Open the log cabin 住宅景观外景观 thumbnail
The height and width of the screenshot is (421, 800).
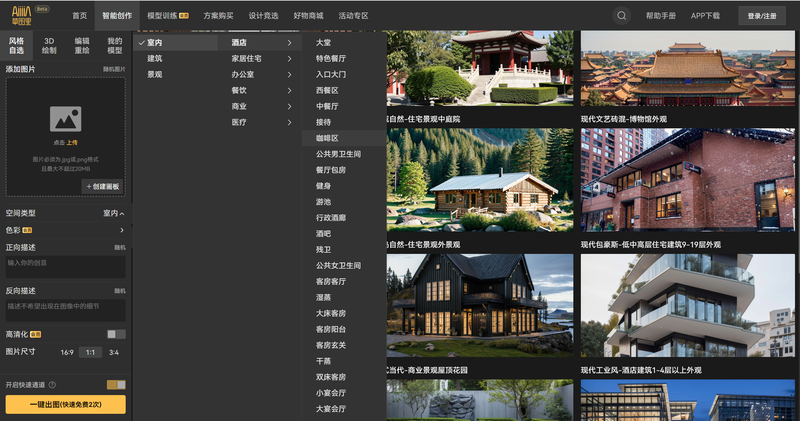click(x=480, y=180)
